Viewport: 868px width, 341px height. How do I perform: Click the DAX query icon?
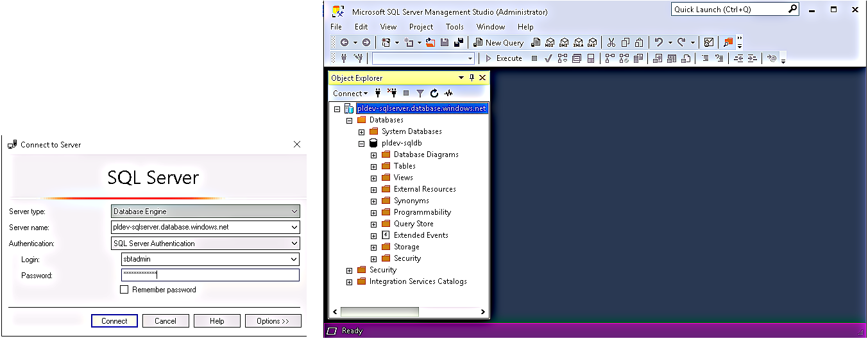(592, 42)
